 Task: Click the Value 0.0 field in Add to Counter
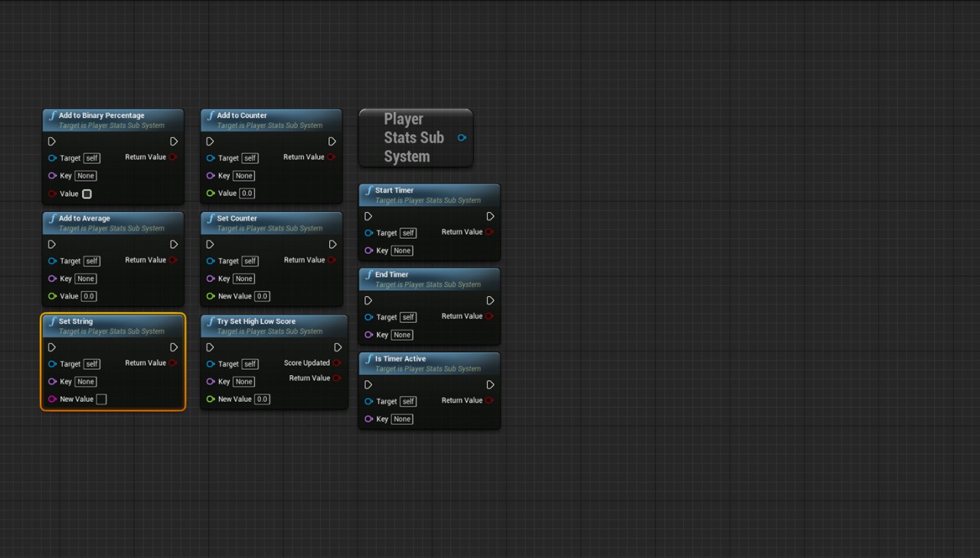(247, 194)
